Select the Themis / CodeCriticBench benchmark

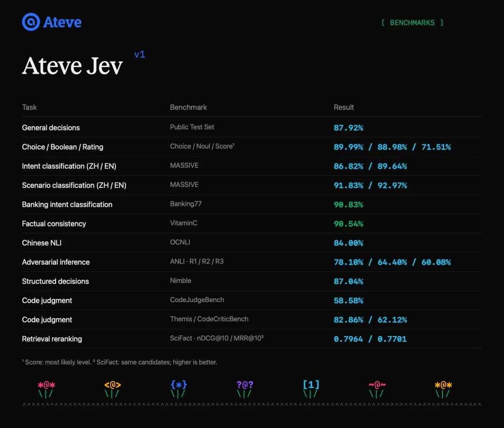pyautogui.click(x=209, y=319)
